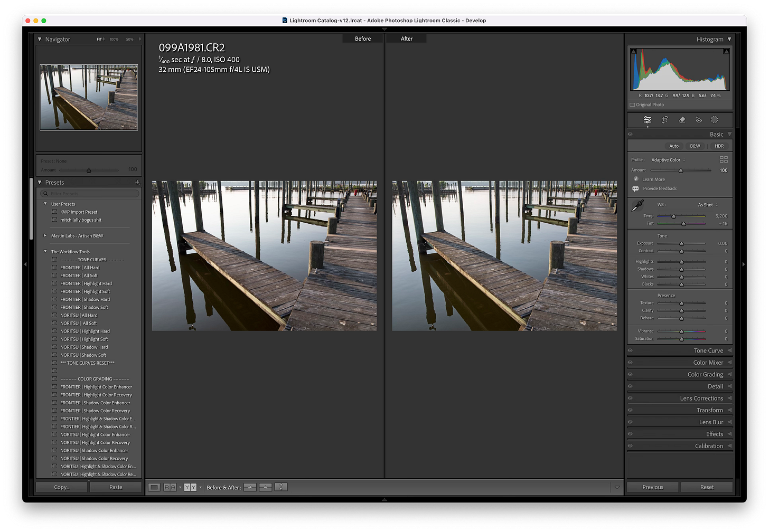Click the Learn More link
This screenshot has height=532, width=769.
click(653, 179)
